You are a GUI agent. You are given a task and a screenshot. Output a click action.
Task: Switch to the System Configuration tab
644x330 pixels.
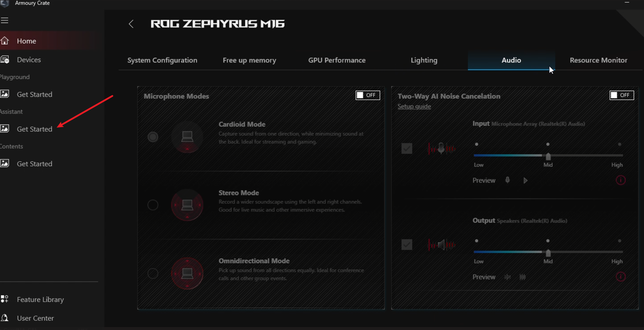[162, 60]
